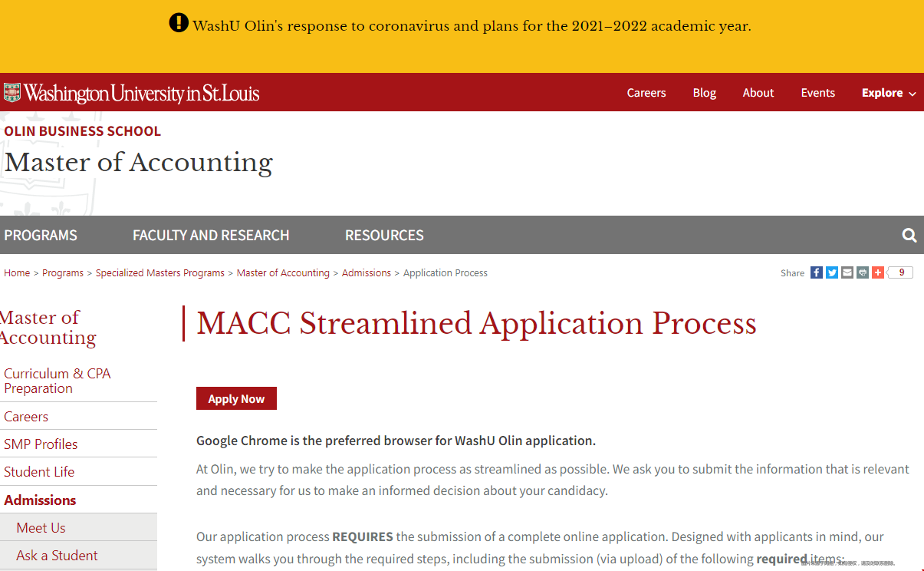Go to Programs breadcrumb

(63, 273)
